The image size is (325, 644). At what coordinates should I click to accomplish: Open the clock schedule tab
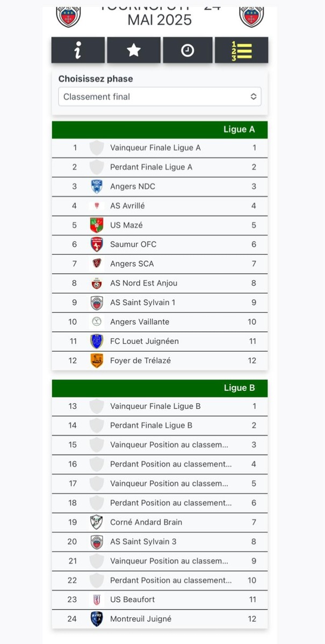[187, 50]
